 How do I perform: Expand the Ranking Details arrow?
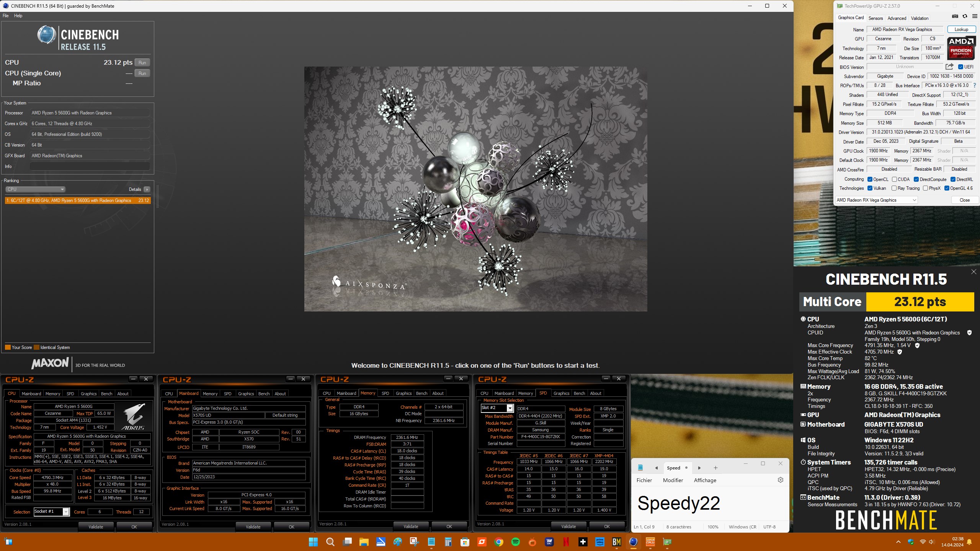coord(147,189)
